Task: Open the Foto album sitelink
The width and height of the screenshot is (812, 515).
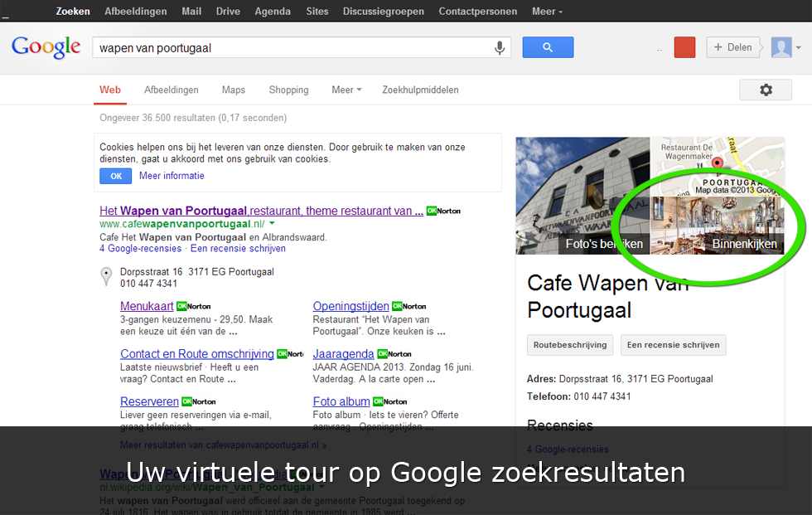Action: [341, 401]
